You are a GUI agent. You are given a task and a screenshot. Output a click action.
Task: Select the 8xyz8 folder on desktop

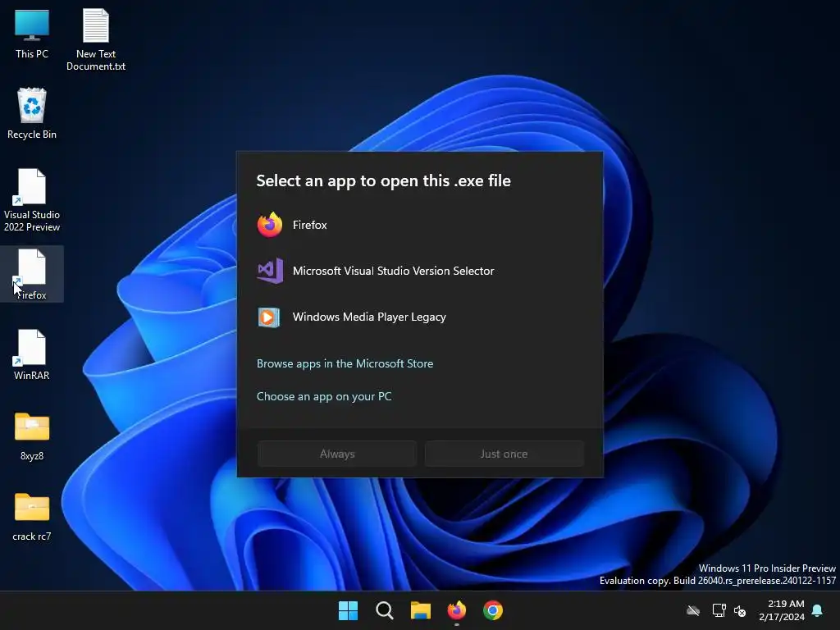pos(32,436)
